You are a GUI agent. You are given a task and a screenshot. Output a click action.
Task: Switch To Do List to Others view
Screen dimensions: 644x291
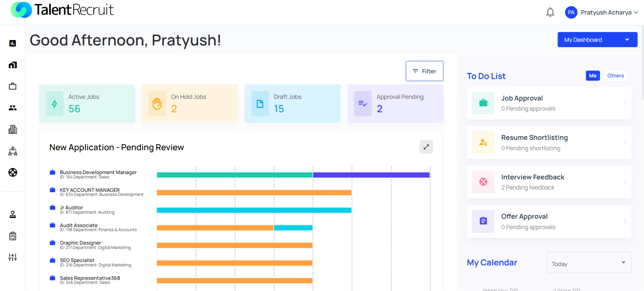[615, 75]
